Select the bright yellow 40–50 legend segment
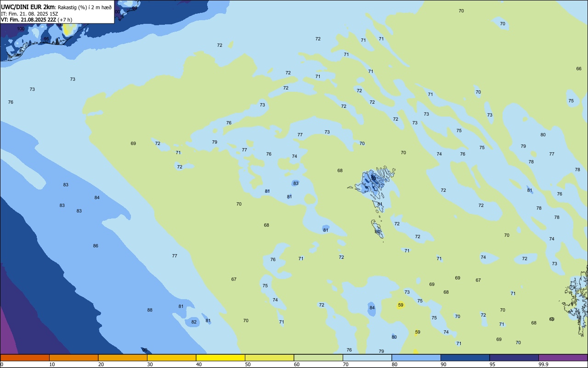Screen dimensions: 588x368 click(x=220, y=357)
